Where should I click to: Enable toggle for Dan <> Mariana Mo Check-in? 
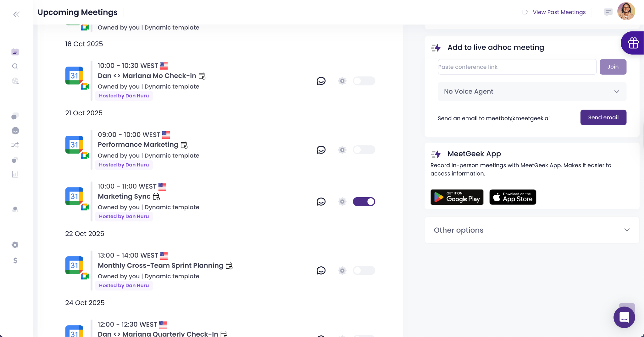pyautogui.click(x=364, y=81)
